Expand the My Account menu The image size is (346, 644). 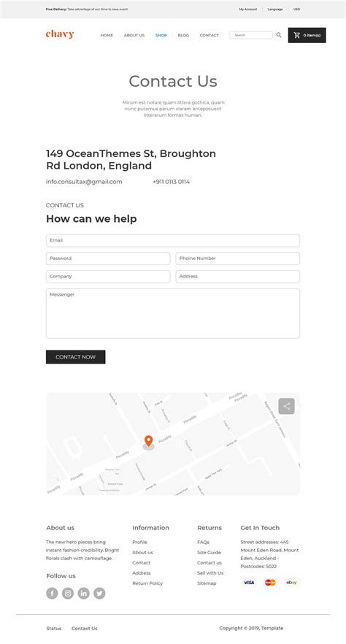click(248, 9)
